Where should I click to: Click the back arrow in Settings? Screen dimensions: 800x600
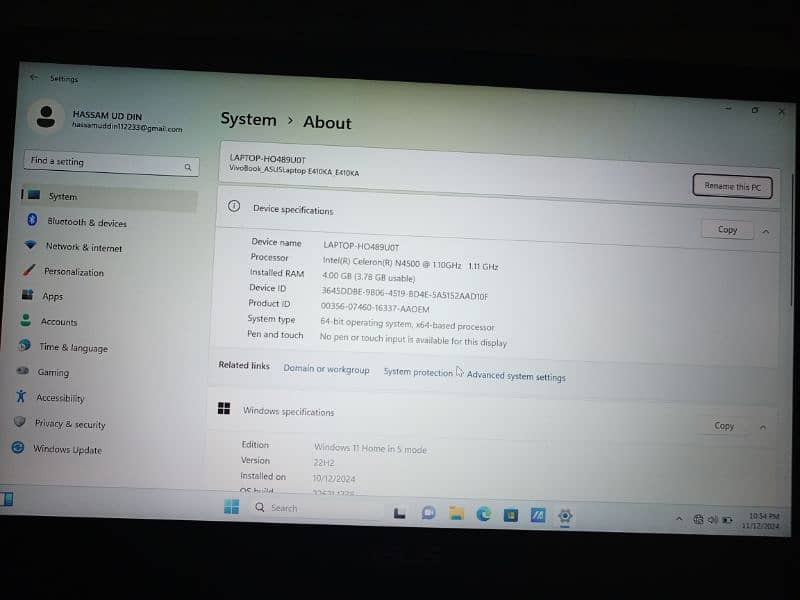point(34,77)
